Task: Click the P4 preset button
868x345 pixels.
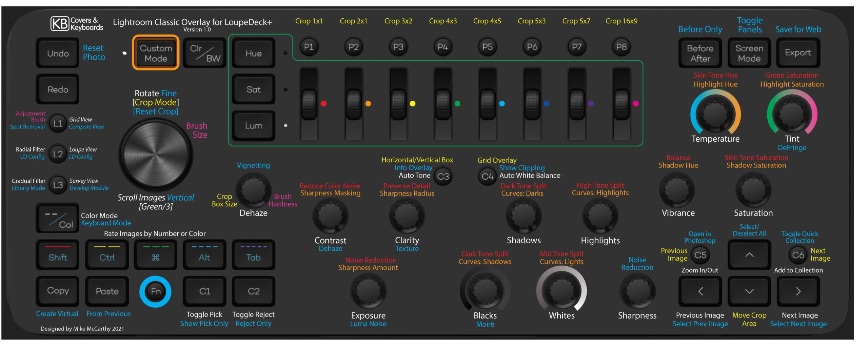Action: pyautogui.click(x=442, y=47)
